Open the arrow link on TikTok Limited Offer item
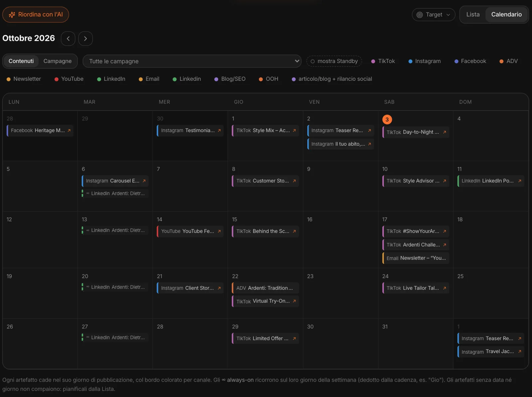The image size is (532, 397). [294, 338]
